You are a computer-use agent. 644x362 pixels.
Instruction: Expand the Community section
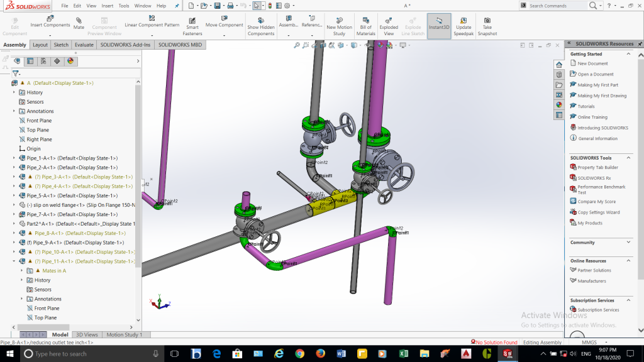coord(630,243)
